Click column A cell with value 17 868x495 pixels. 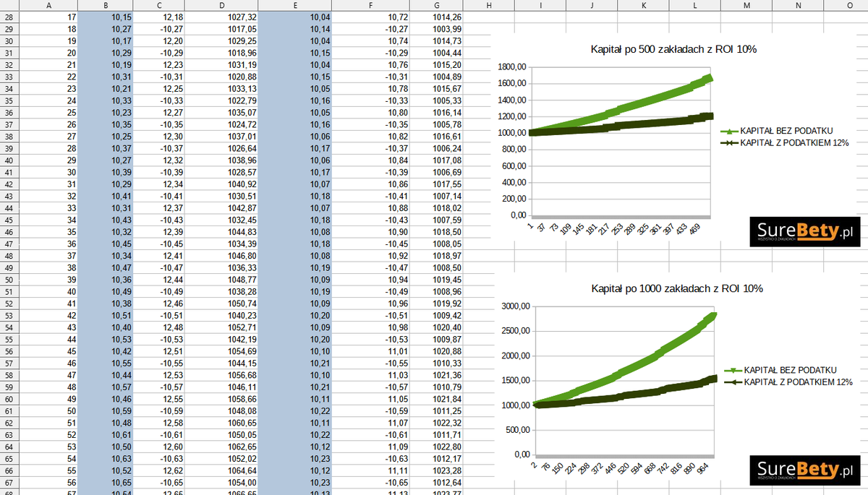coord(48,17)
